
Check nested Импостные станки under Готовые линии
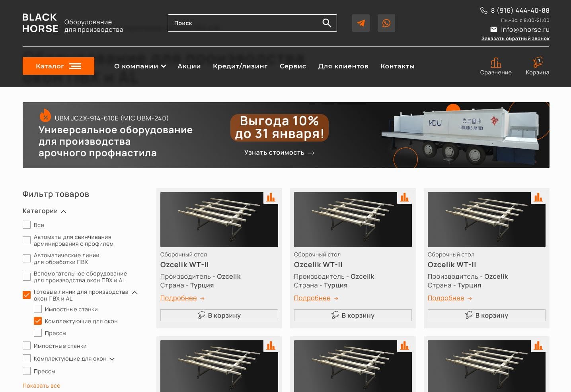pos(38,309)
